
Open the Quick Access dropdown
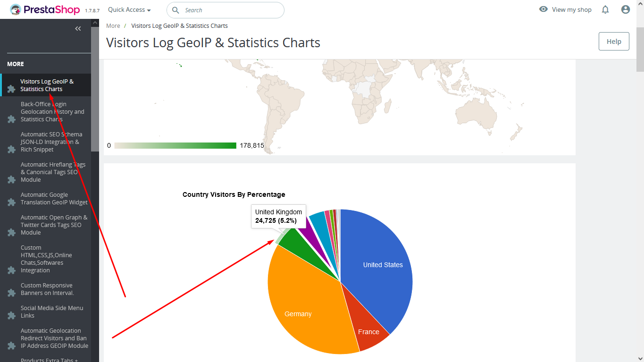pos(129,10)
